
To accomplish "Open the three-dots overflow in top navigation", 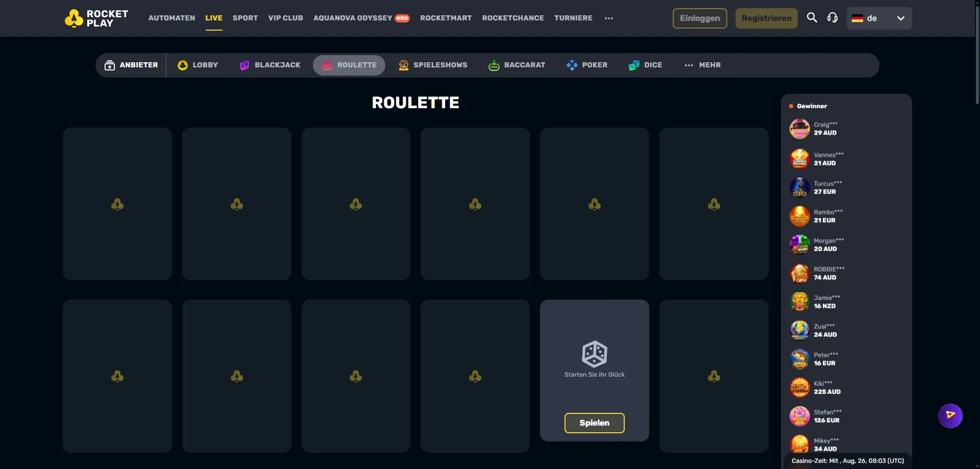I will tap(609, 18).
